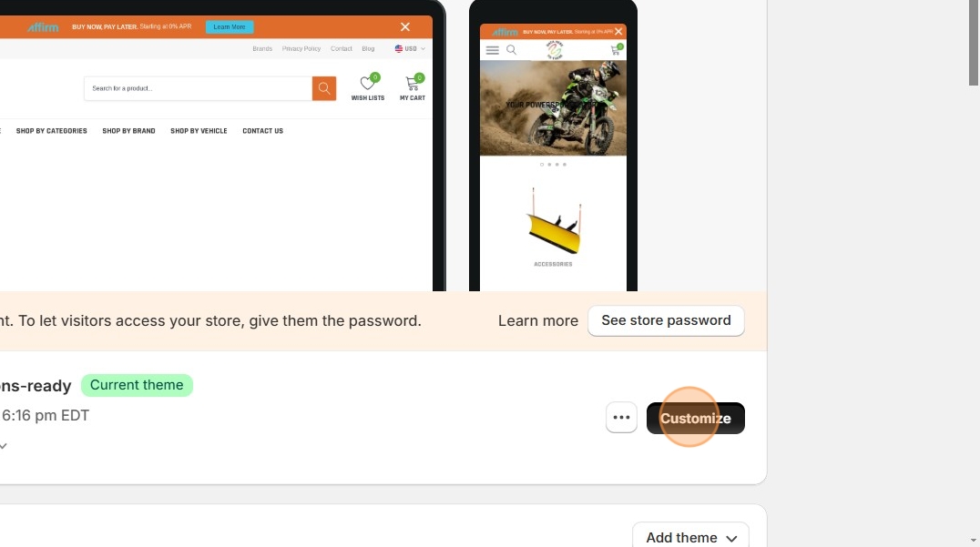The image size is (980, 547).
Task: Click in the product search field
Action: (199, 88)
